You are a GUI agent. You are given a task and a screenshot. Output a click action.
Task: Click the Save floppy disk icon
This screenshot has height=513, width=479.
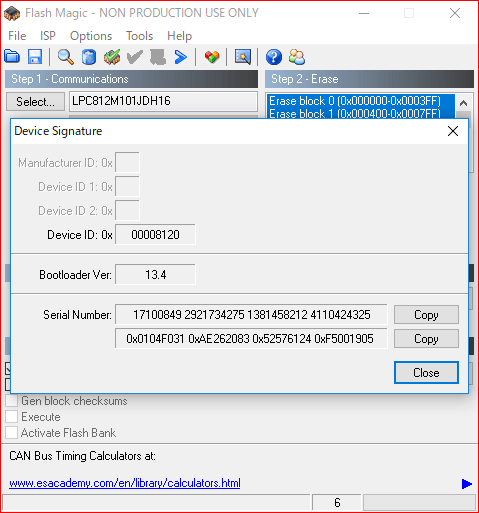[35, 57]
